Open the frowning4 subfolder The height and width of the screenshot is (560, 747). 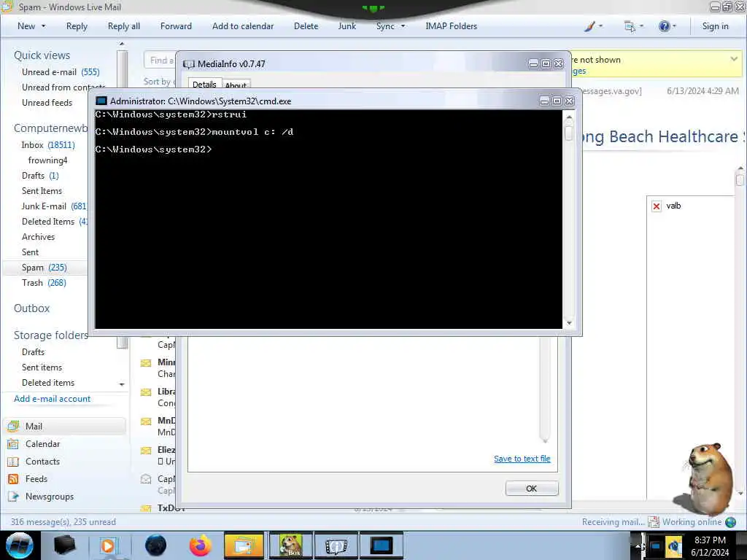tap(47, 160)
